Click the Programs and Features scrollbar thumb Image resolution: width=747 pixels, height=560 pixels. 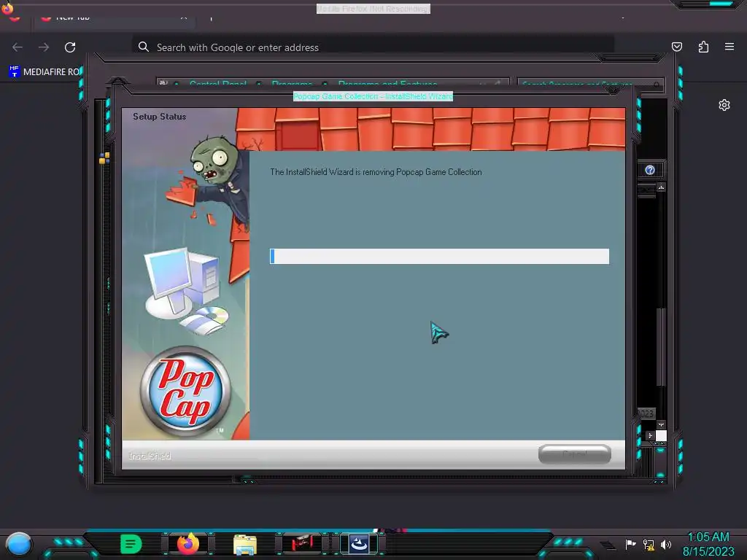tap(660, 346)
